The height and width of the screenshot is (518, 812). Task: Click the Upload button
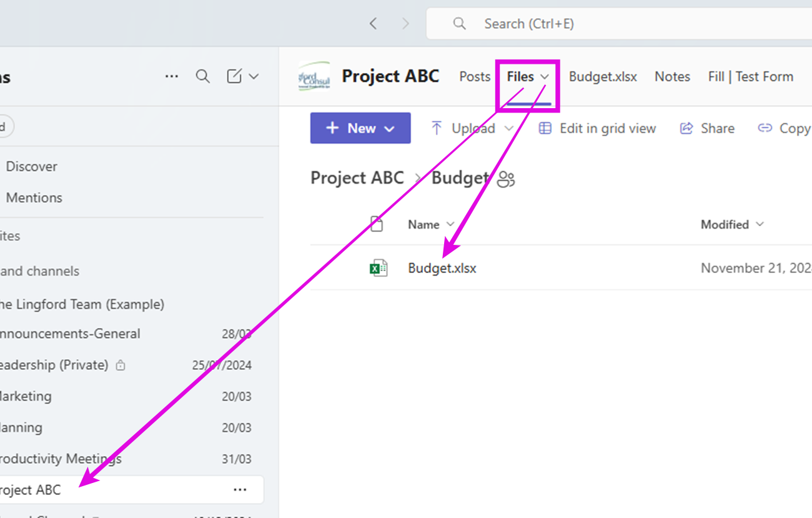tap(463, 128)
